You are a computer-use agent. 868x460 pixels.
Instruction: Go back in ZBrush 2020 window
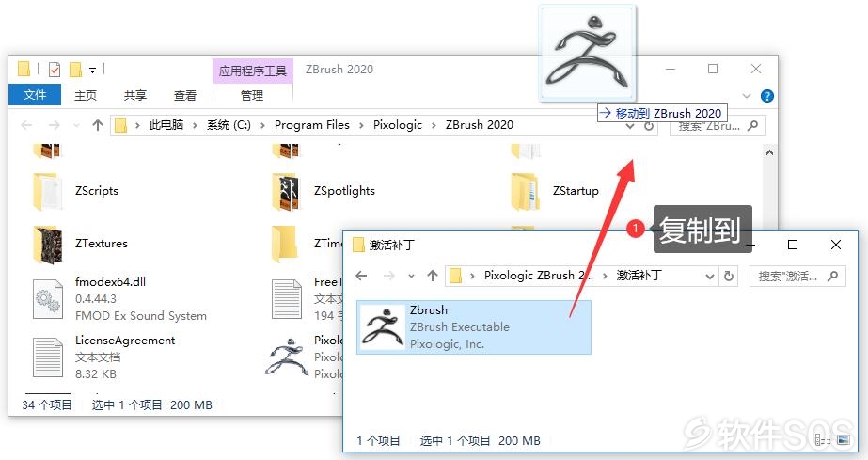coord(26,125)
